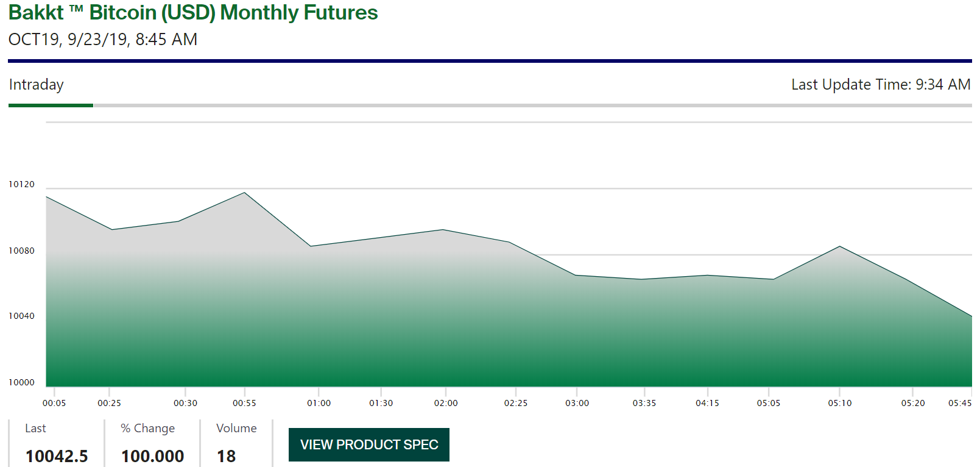Click the OCT19 contract date subtitle
This screenshot has width=980, height=467.
click(x=102, y=40)
